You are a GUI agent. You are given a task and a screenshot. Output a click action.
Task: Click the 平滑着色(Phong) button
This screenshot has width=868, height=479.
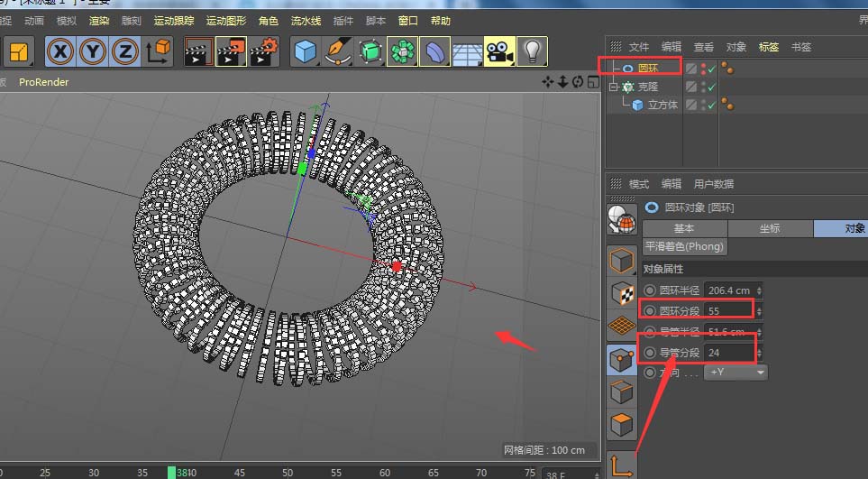[685, 247]
